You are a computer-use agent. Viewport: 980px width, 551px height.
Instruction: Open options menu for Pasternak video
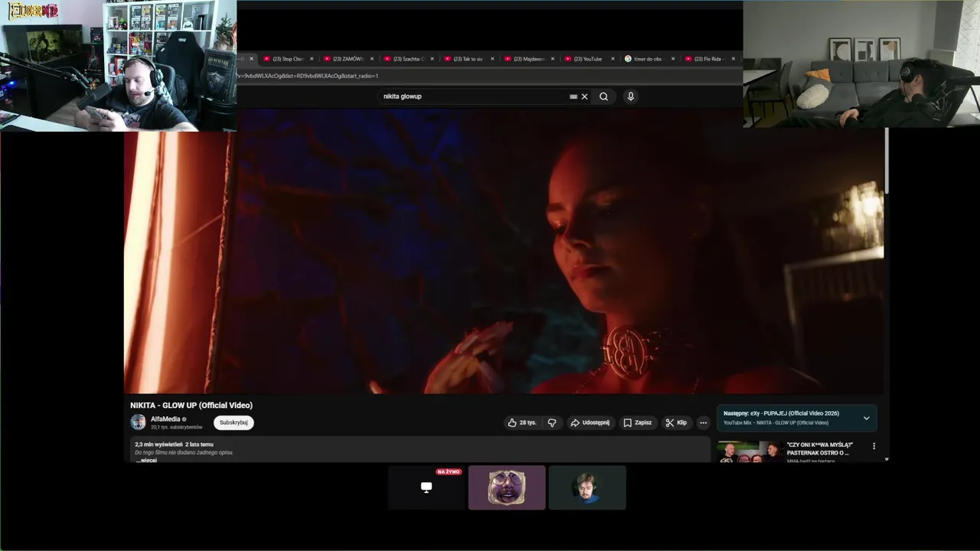click(874, 445)
